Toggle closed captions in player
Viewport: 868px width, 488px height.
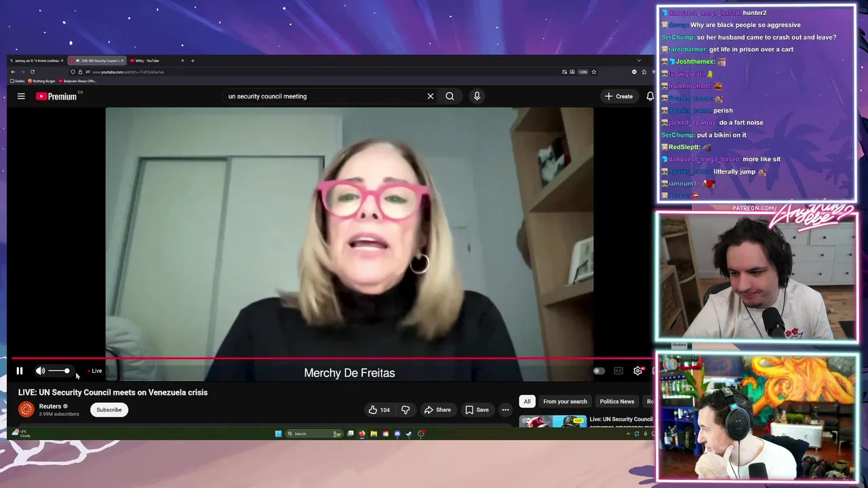[618, 371]
